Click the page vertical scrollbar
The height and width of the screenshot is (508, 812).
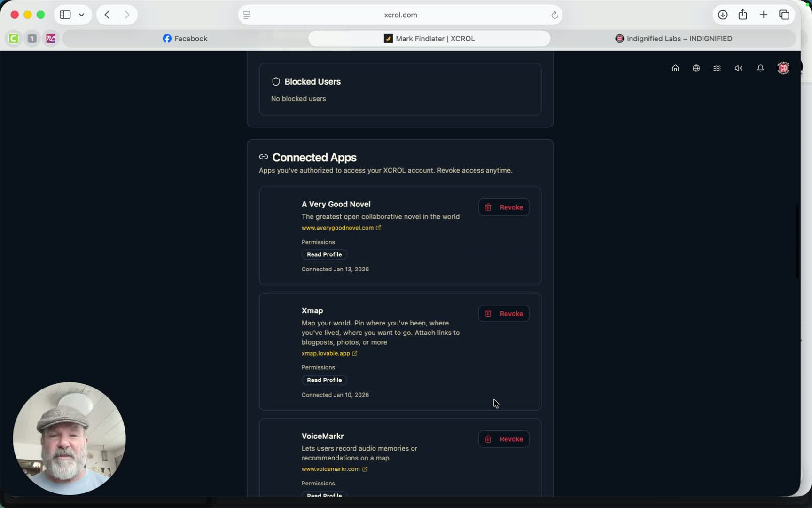click(x=797, y=241)
